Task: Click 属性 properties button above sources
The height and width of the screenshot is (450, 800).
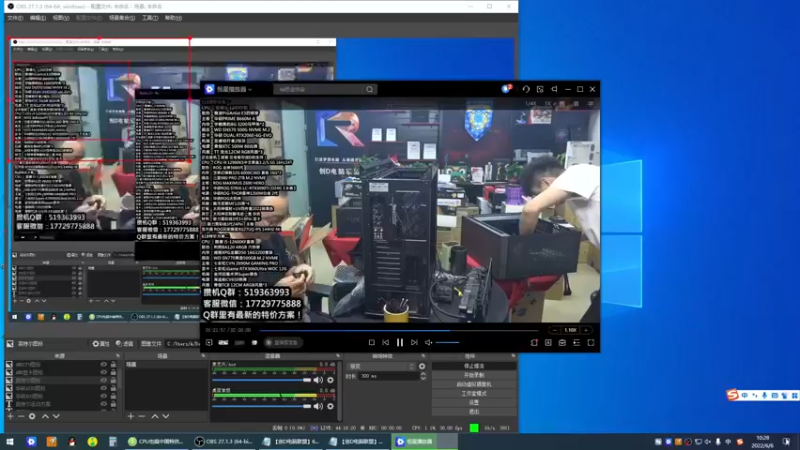Action: click(x=101, y=344)
